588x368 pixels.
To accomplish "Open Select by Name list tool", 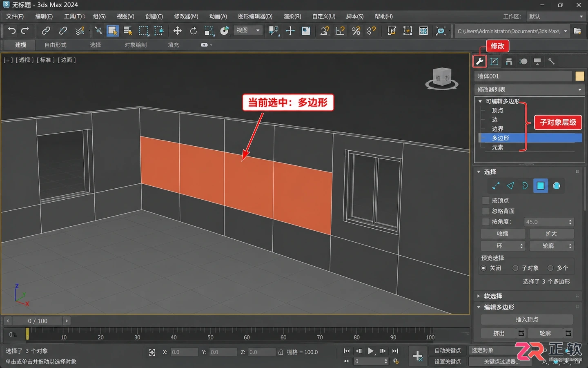I will pos(128,31).
